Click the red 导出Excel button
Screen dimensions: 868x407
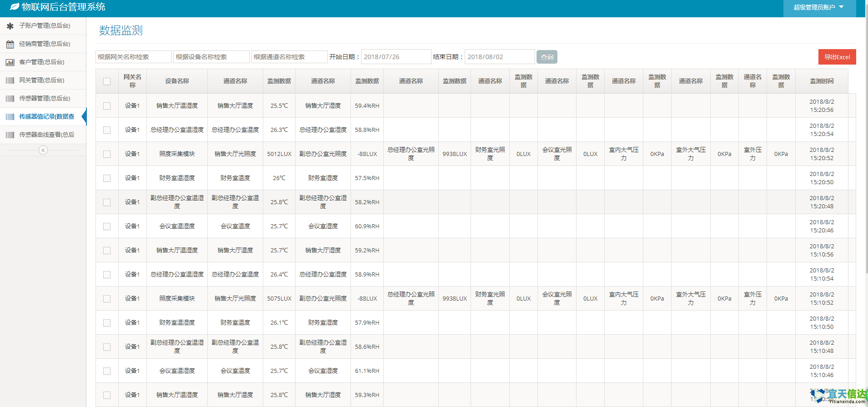point(837,57)
